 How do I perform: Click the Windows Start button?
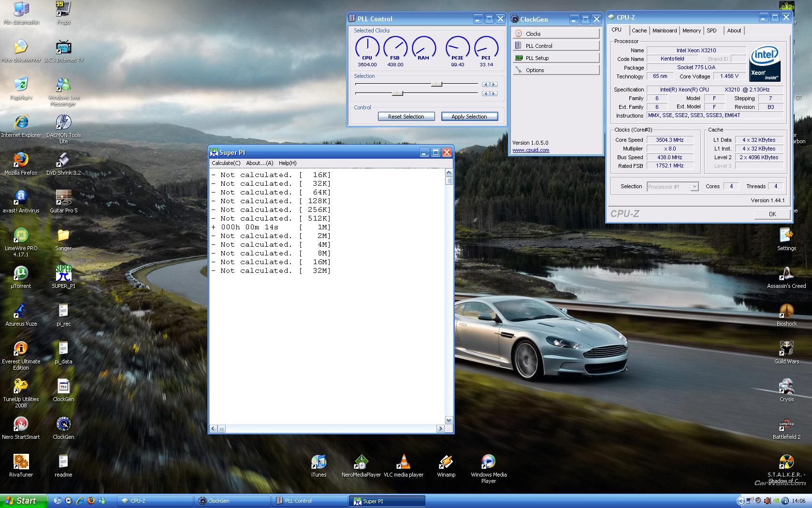(x=24, y=501)
